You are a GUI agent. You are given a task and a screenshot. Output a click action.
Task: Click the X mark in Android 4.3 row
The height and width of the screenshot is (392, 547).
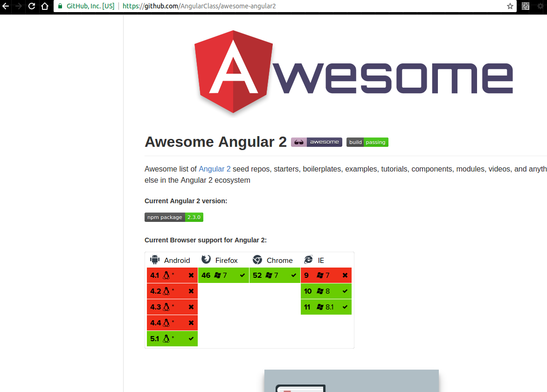click(x=191, y=307)
